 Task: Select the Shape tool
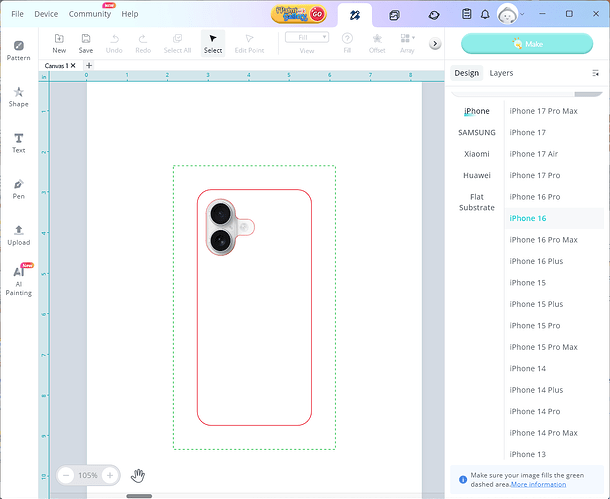pos(18,96)
